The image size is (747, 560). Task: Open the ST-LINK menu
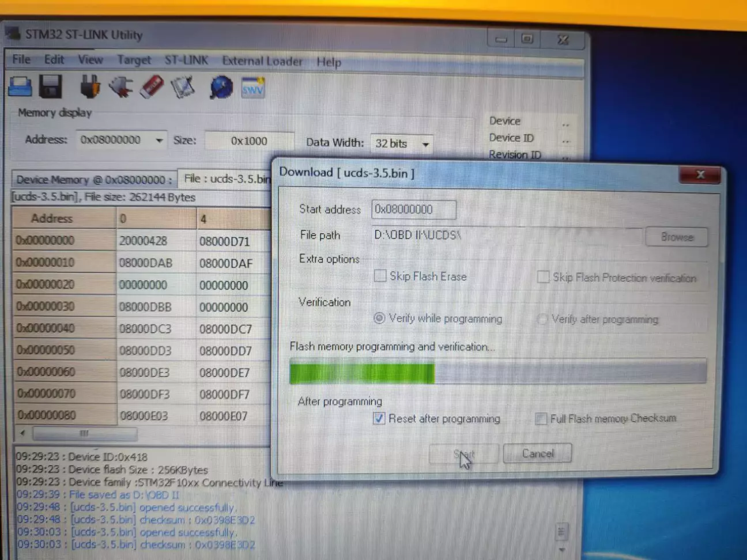tap(186, 60)
